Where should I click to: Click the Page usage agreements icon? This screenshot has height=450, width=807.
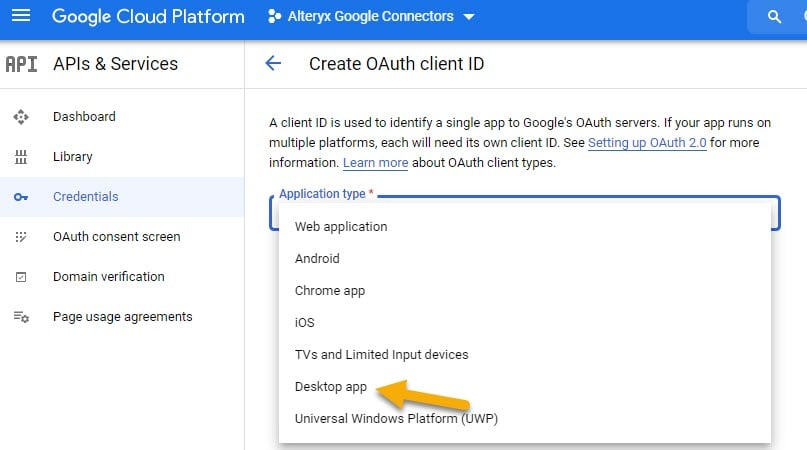21,317
